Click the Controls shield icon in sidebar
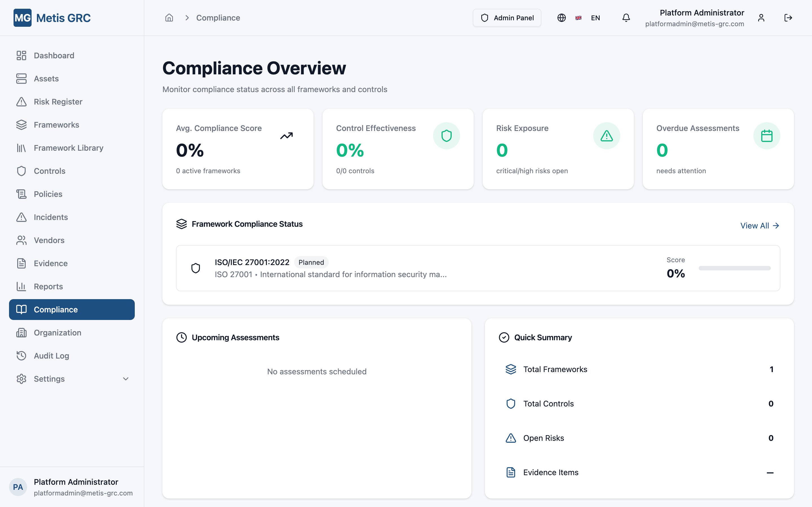Screen dimensions: 812x507 21,171
